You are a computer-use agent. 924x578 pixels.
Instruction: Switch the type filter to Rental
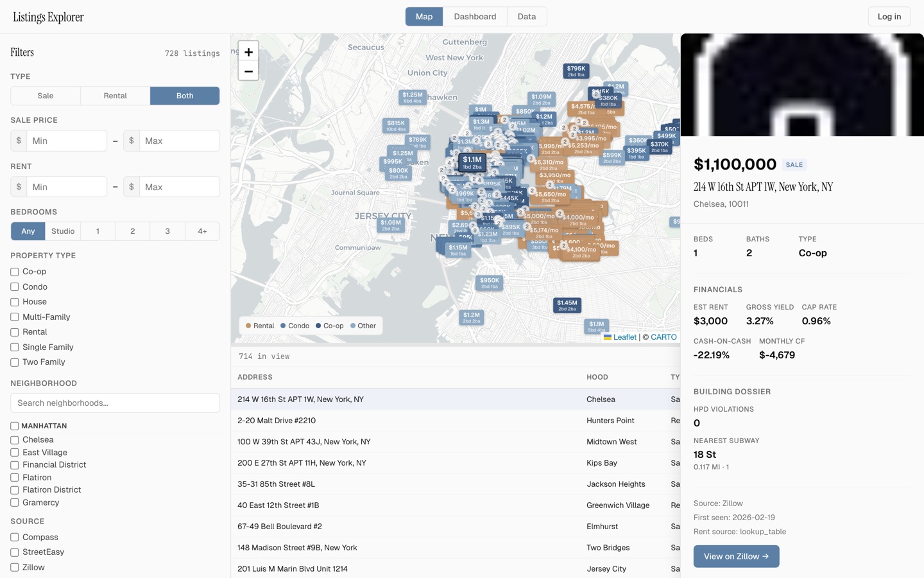pyautogui.click(x=115, y=95)
